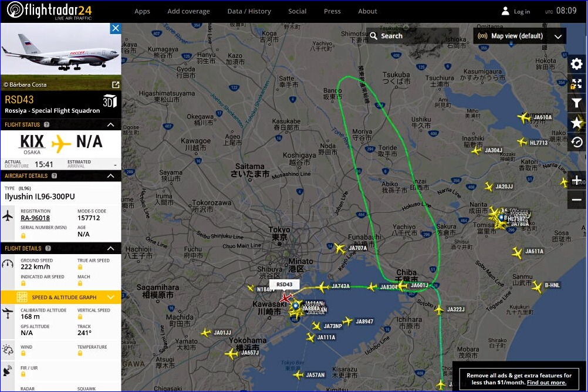Image resolution: width=588 pixels, height=392 pixels.
Task: Open map settings gear
Action: [576, 64]
